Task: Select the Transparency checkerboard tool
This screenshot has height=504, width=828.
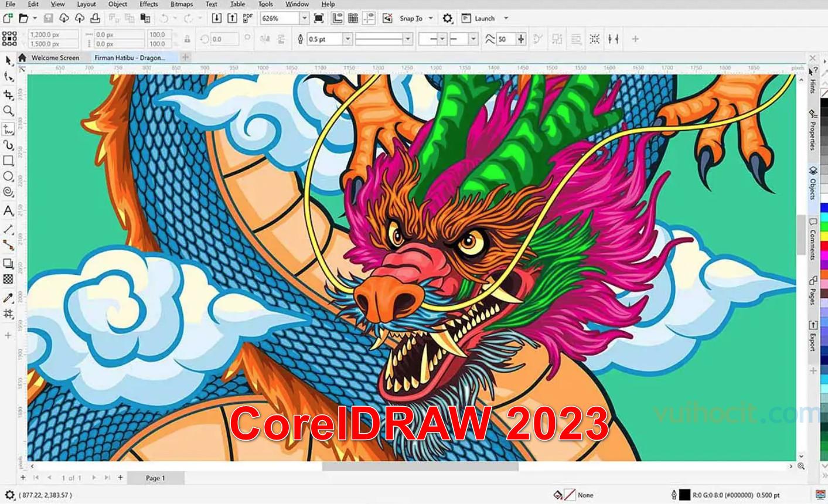Action: click(8, 280)
